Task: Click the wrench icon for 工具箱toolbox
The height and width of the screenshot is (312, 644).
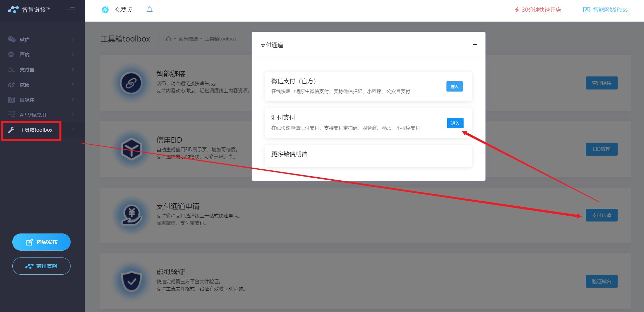Action: click(x=11, y=130)
